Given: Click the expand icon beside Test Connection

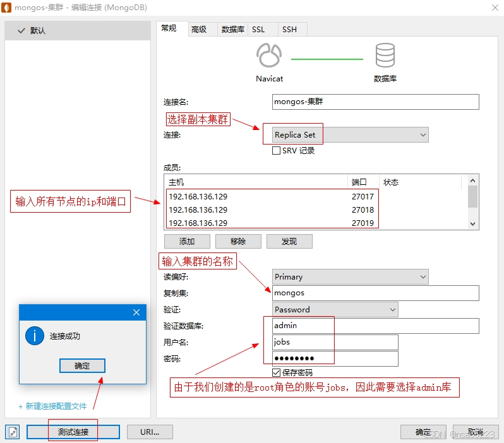Looking at the screenshot, I should pos(13,432).
